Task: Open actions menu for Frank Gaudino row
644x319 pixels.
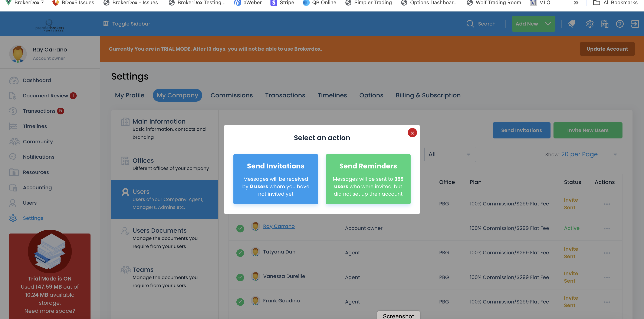Action: tap(607, 302)
